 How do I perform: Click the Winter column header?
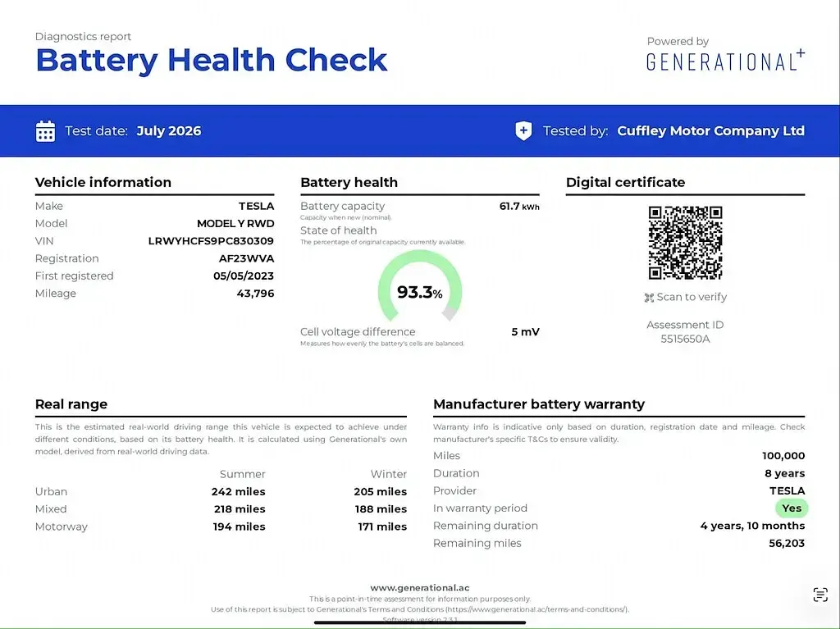pos(388,474)
